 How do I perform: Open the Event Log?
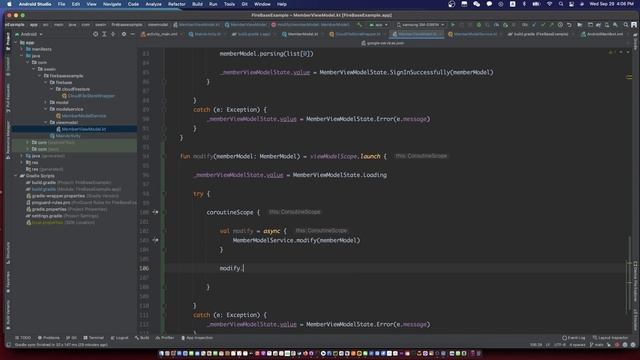click(x=573, y=338)
